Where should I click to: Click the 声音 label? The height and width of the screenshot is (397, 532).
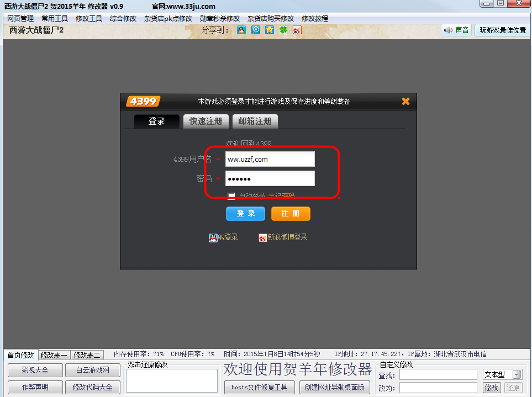click(462, 30)
